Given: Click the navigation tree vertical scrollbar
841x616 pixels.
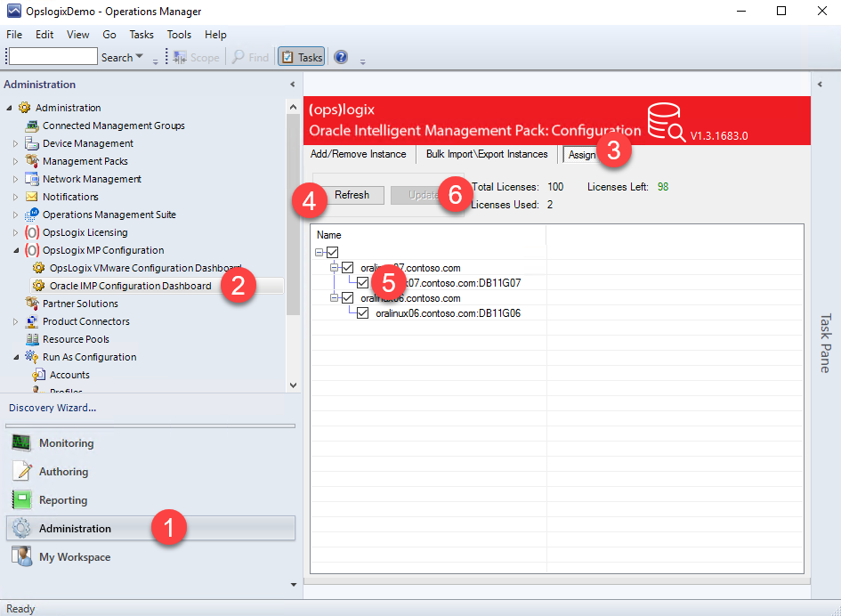Looking at the screenshot, I should (x=293, y=215).
